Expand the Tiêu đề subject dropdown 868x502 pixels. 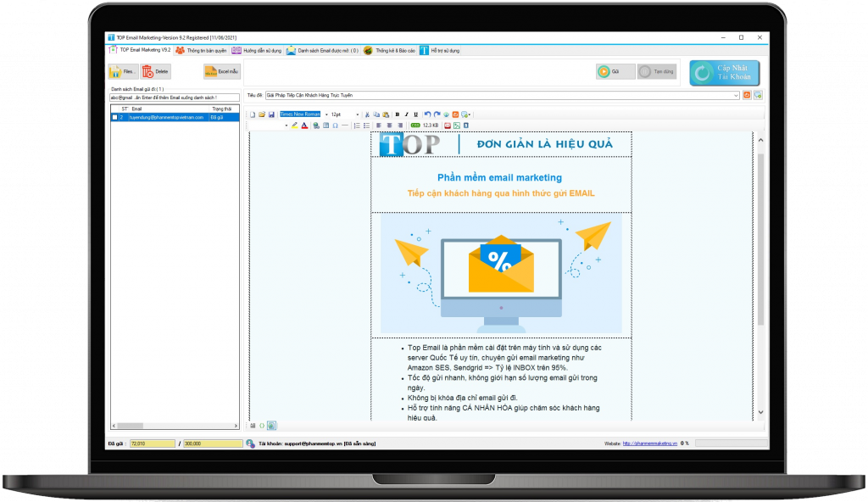point(736,95)
